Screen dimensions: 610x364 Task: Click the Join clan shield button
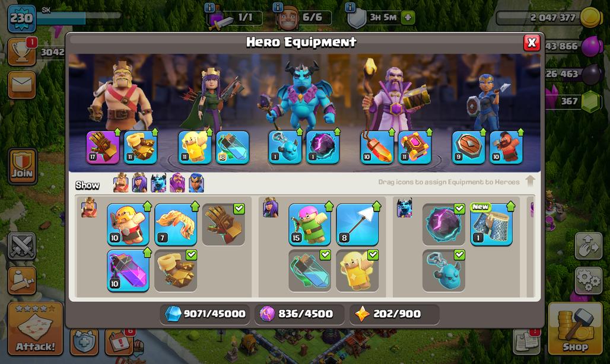click(x=22, y=166)
